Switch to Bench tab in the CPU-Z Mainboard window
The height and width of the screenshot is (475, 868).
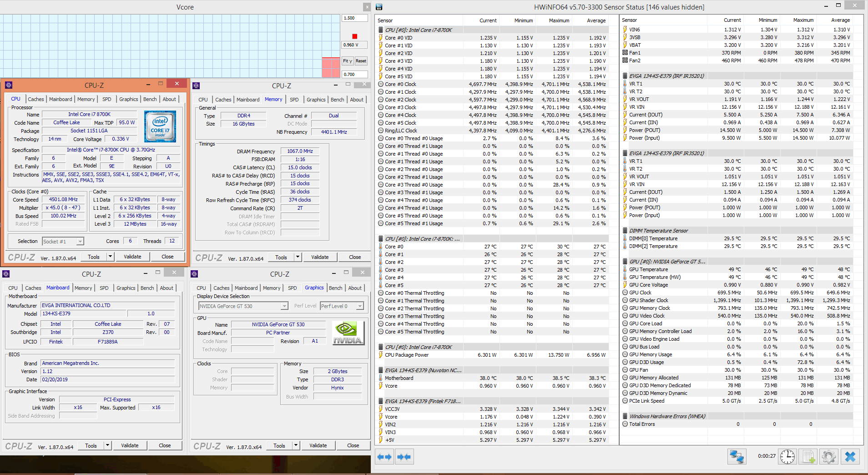(147, 288)
